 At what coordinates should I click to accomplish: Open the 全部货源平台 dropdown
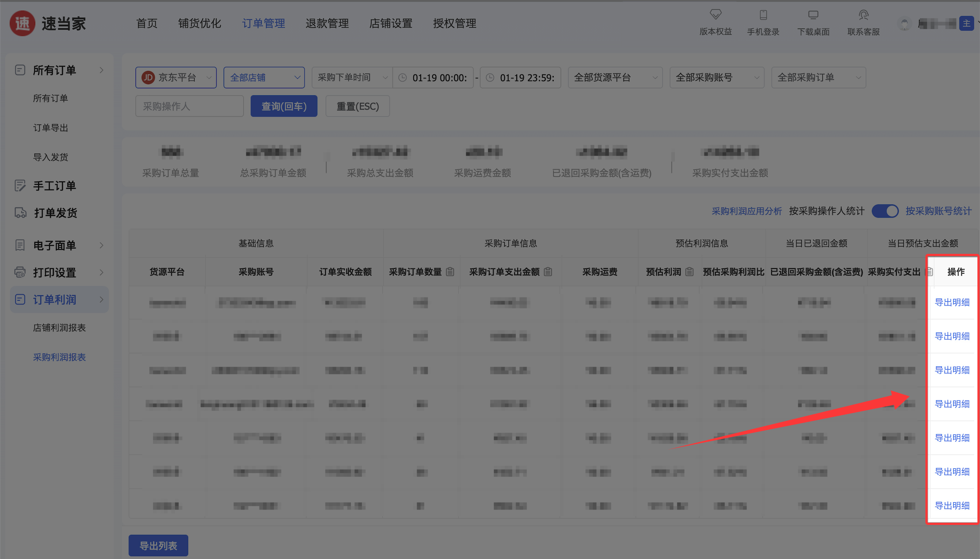pos(615,78)
